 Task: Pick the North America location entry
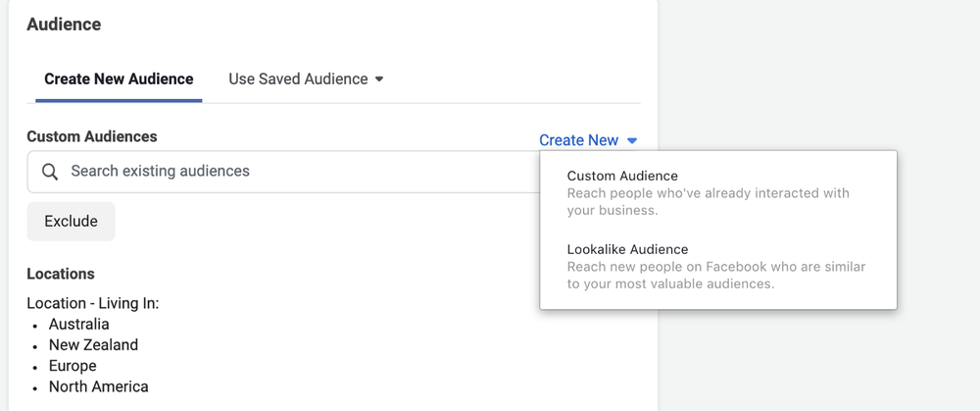coord(98,386)
